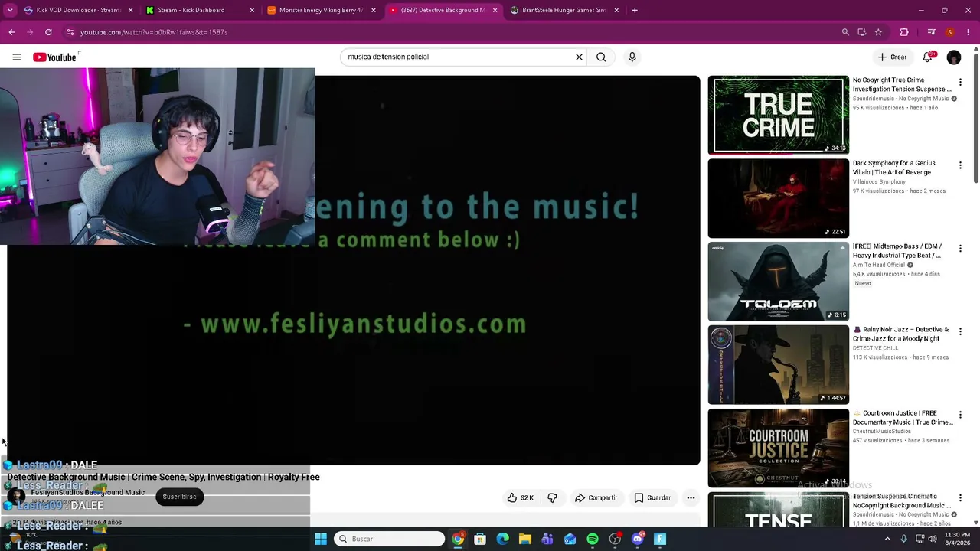980x551 pixels.
Task: Open the system volume speaker icon
Action: click(933, 539)
